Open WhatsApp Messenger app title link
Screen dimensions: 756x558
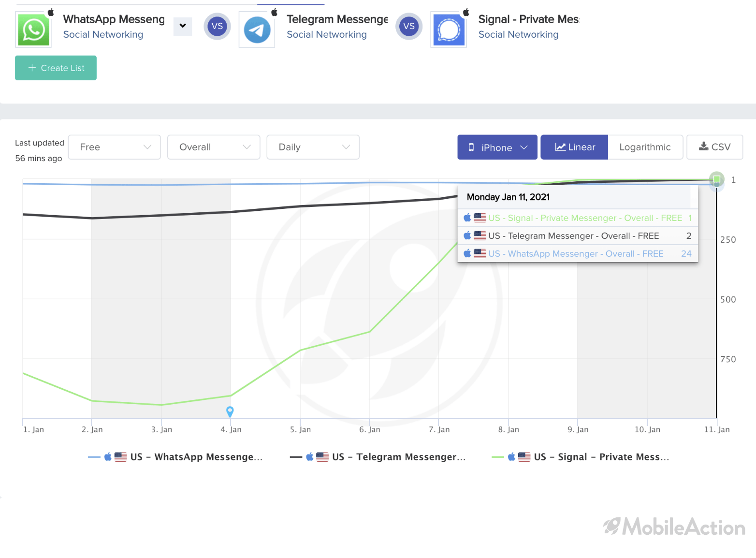(x=114, y=19)
